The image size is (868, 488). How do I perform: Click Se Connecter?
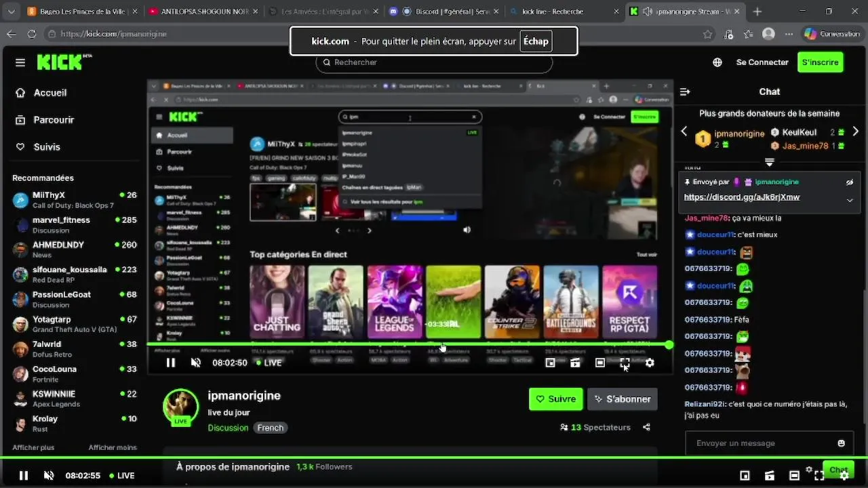click(x=762, y=62)
